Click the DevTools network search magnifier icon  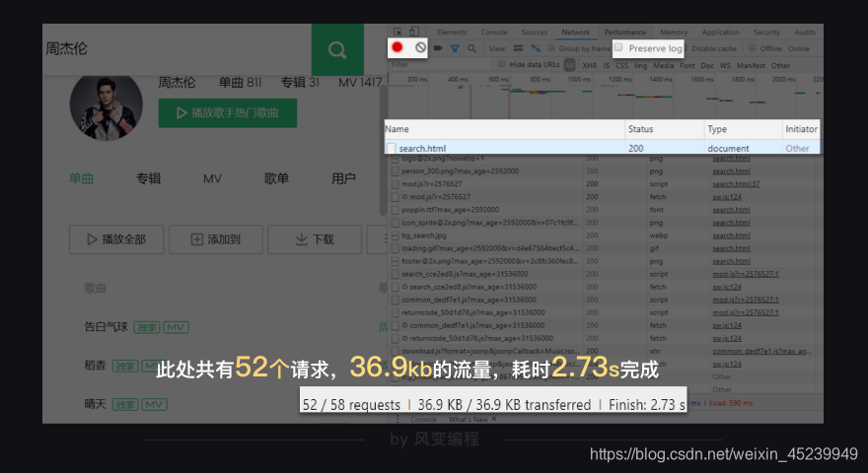[471, 48]
